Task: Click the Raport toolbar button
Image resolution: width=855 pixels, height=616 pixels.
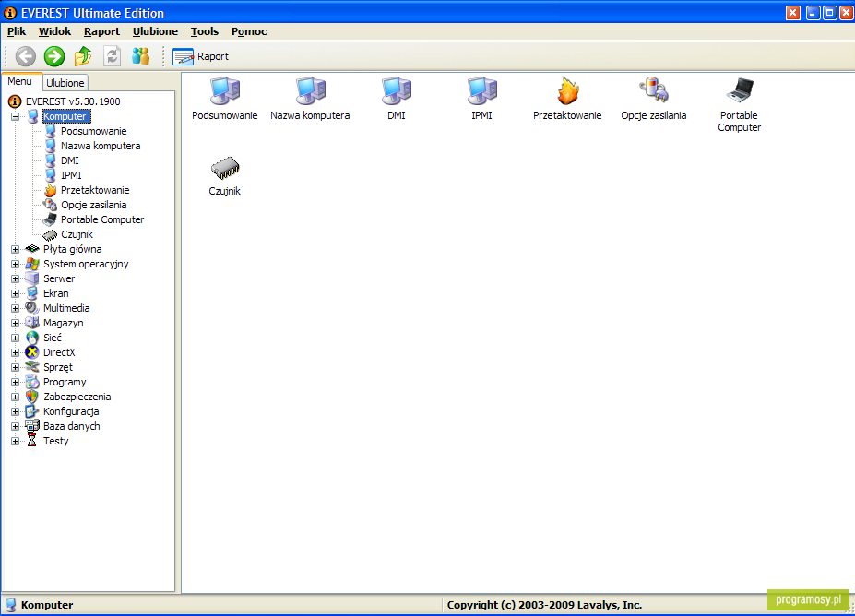Action: (x=201, y=56)
